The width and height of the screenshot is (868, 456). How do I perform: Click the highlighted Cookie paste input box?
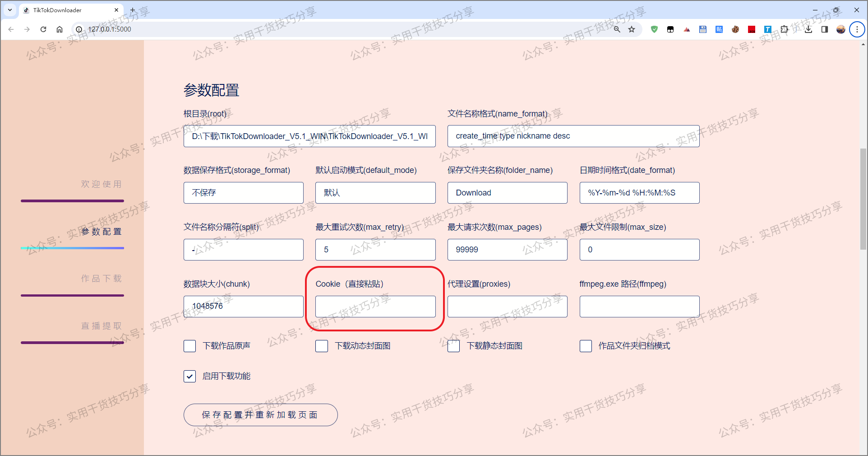coord(375,307)
